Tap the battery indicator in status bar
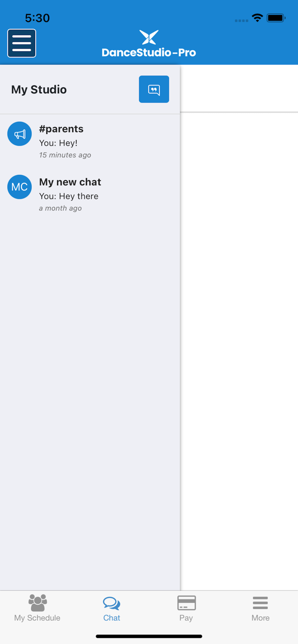 tap(276, 18)
